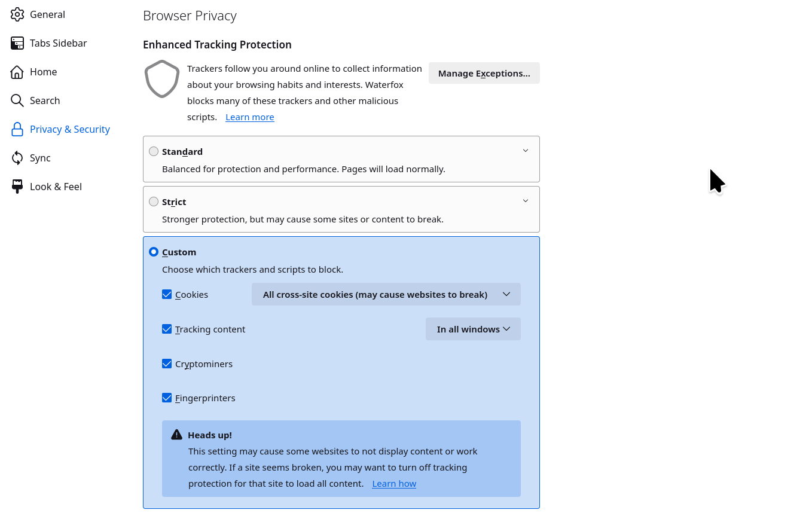
Task: Select the Standard protection radio button
Action: click(x=154, y=151)
